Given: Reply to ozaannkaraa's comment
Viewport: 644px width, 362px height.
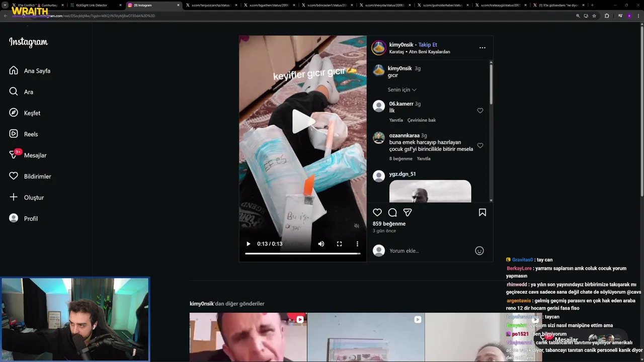Looking at the screenshot, I should point(424,159).
